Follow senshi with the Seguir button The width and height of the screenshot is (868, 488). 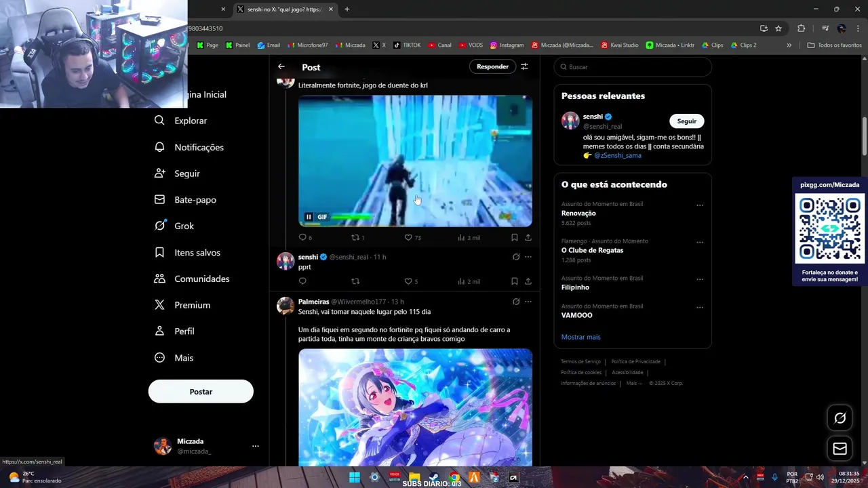pyautogui.click(x=686, y=121)
